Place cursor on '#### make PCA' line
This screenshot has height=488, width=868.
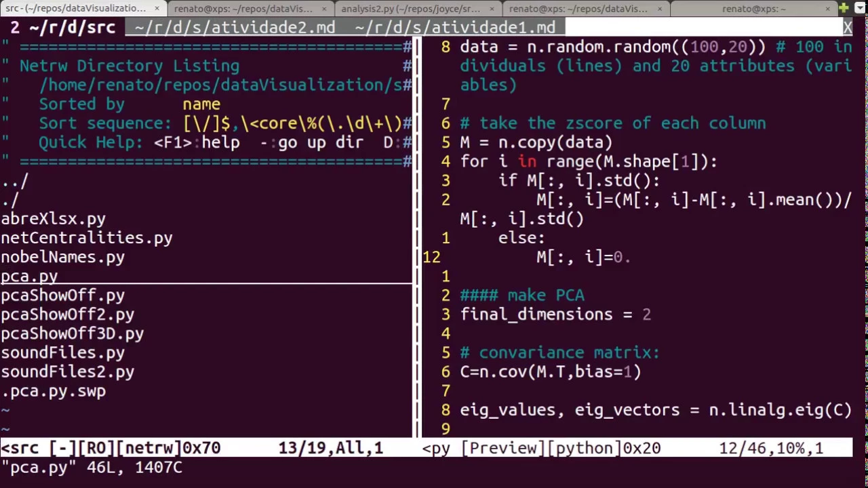click(522, 296)
